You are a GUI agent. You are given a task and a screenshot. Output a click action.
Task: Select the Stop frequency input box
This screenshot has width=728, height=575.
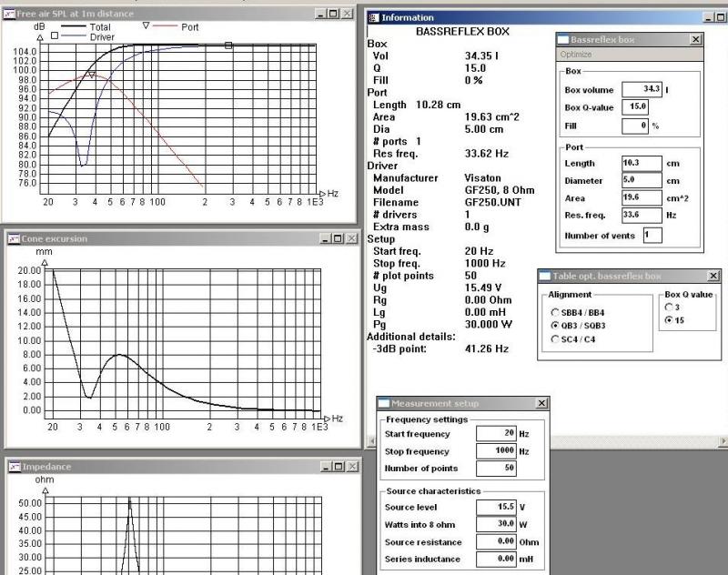[x=496, y=451]
